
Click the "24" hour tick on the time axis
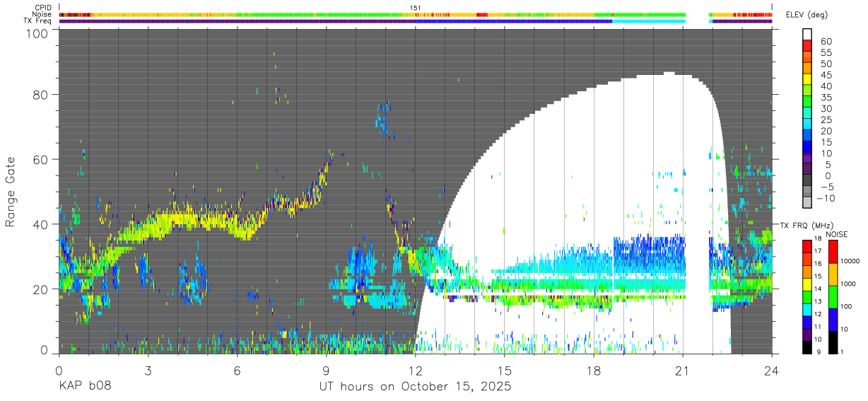tap(771, 370)
